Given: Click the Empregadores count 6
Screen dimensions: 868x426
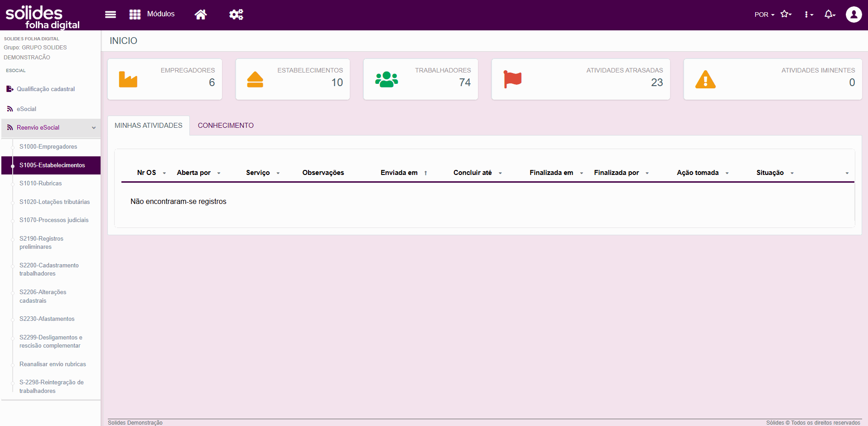Looking at the screenshot, I should pyautogui.click(x=212, y=82).
